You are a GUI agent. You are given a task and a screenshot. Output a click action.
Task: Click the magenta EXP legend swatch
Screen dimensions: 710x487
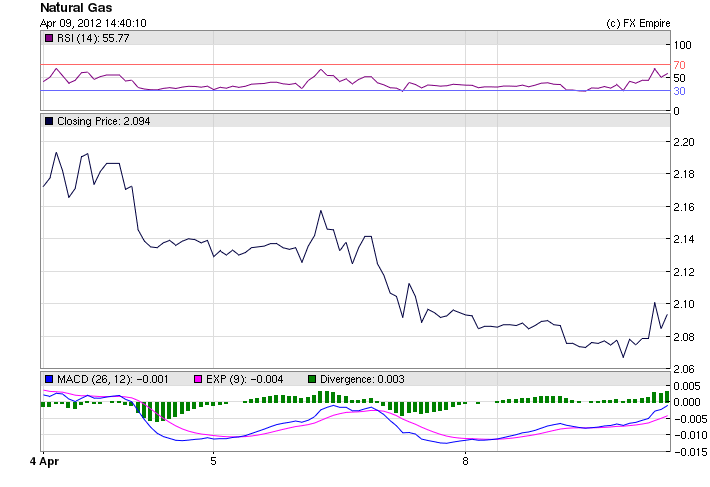(x=198, y=379)
